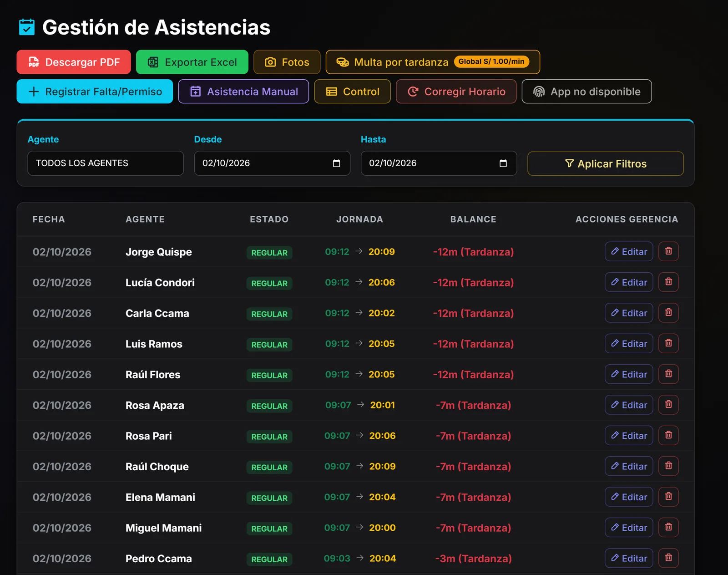Image resolution: width=728 pixels, height=575 pixels.
Task: Open Asistencia Manual
Action: click(x=243, y=92)
